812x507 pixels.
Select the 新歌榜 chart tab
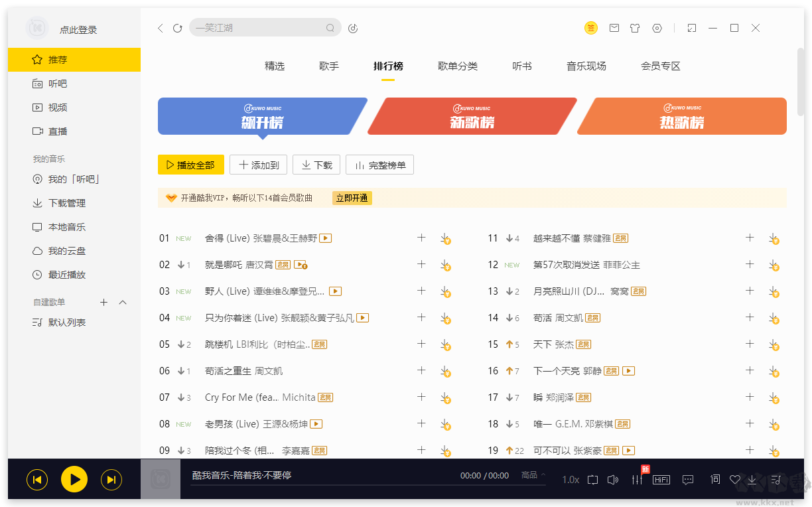tap(472, 117)
